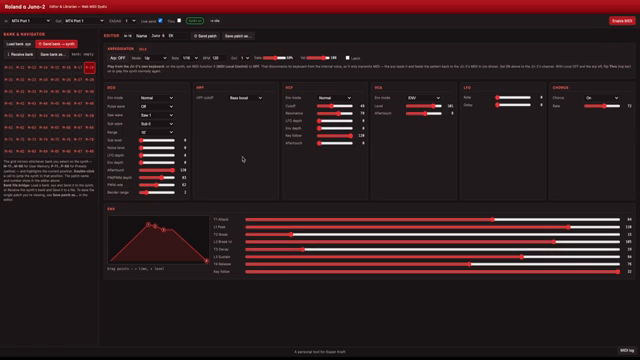The image size is (640, 360).
Task: Click the patch Name input field
Action: tap(169, 36)
